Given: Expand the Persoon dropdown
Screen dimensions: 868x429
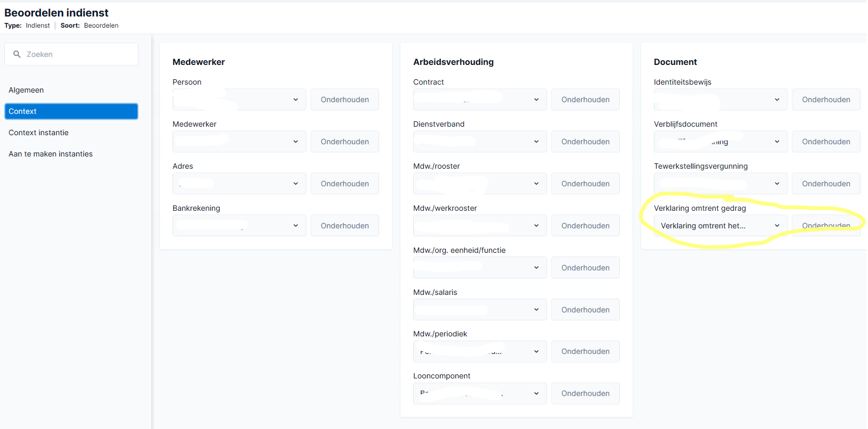Looking at the screenshot, I should pyautogui.click(x=240, y=100).
